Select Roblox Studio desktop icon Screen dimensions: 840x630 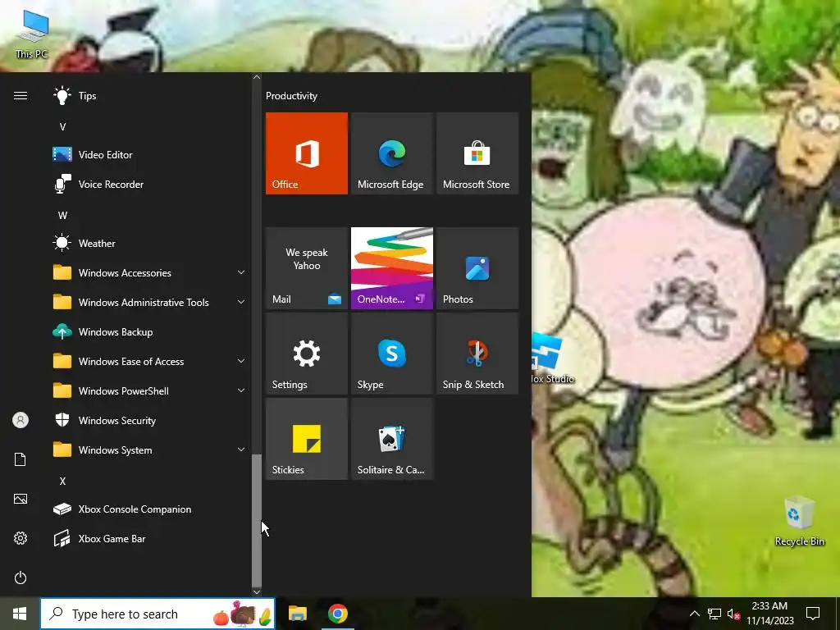(x=552, y=358)
